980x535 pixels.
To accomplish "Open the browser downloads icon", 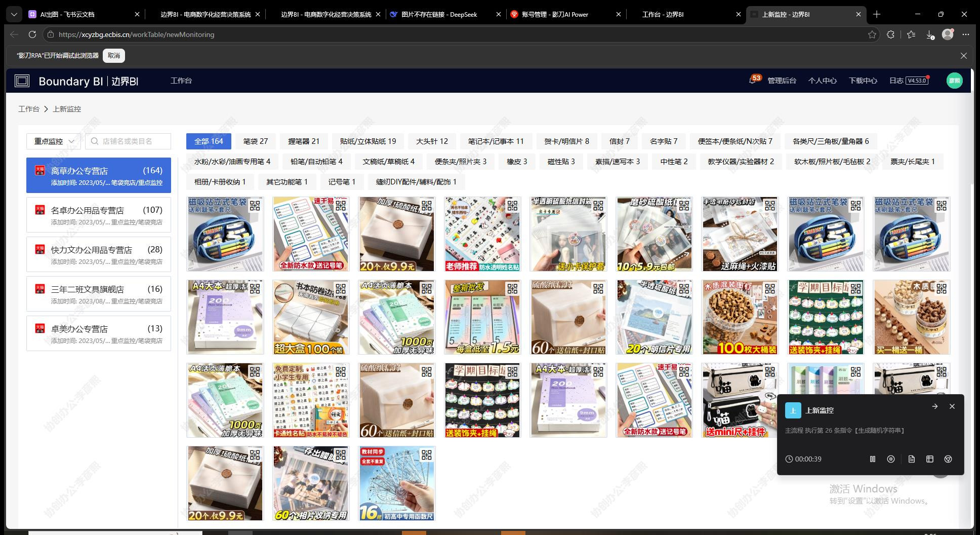I will (x=930, y=34).
